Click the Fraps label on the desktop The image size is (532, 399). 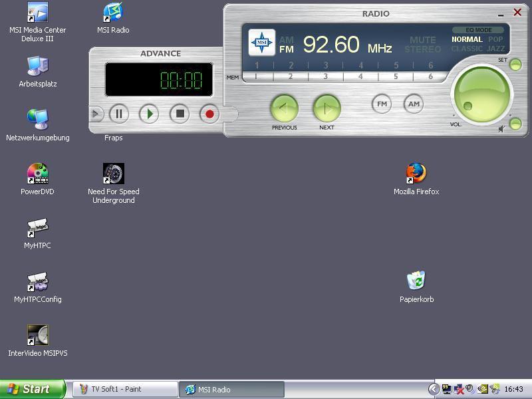tap(113, 138)
